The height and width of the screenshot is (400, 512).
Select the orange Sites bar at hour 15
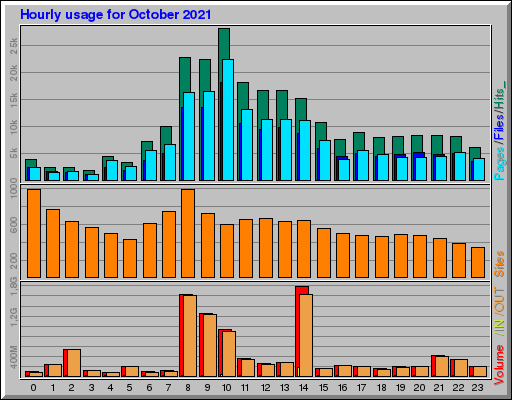pyautogui.click(x=324, y=253)
